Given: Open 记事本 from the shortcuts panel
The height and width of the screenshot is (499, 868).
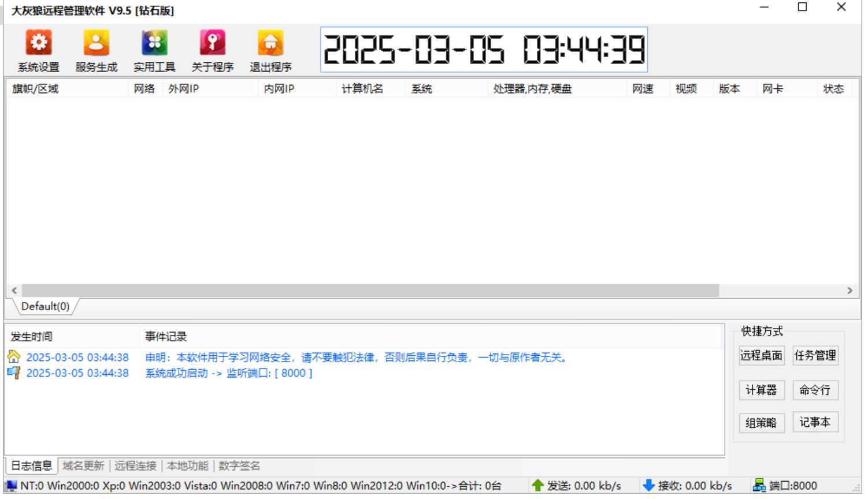Looking at the screenshot, I should (815, 423).
